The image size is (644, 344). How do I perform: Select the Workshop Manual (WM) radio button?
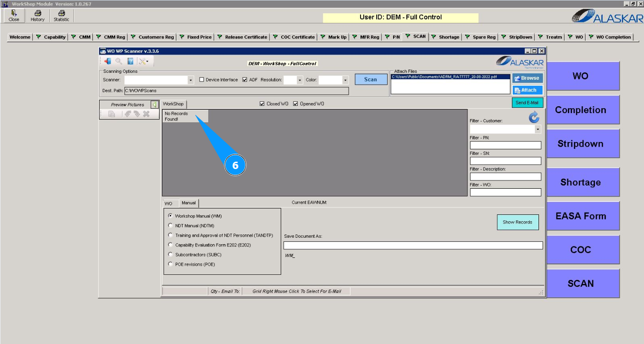tap(171, 216)
